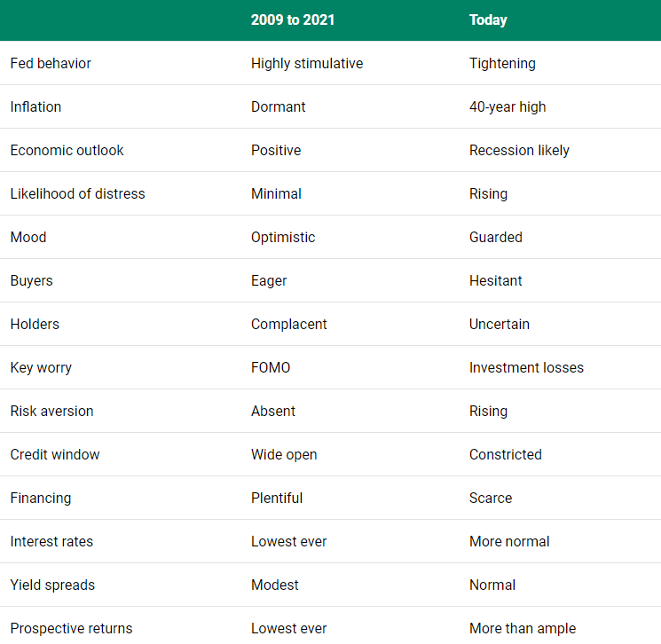The image size is (661, 644).
Task: Click the "Recession likely" cell
Action: click(x=519, y=150)
